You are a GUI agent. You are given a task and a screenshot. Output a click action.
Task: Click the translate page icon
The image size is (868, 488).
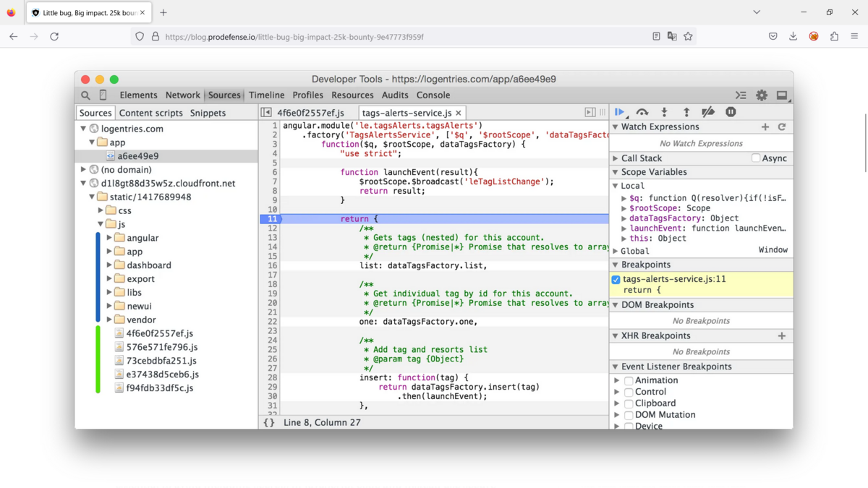(672, 36)
